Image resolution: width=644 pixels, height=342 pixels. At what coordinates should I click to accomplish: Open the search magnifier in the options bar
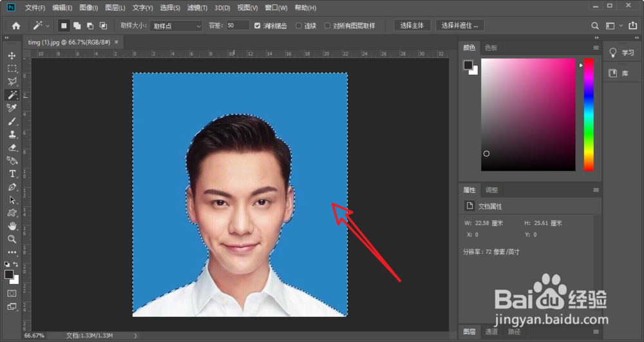point(594,26)
